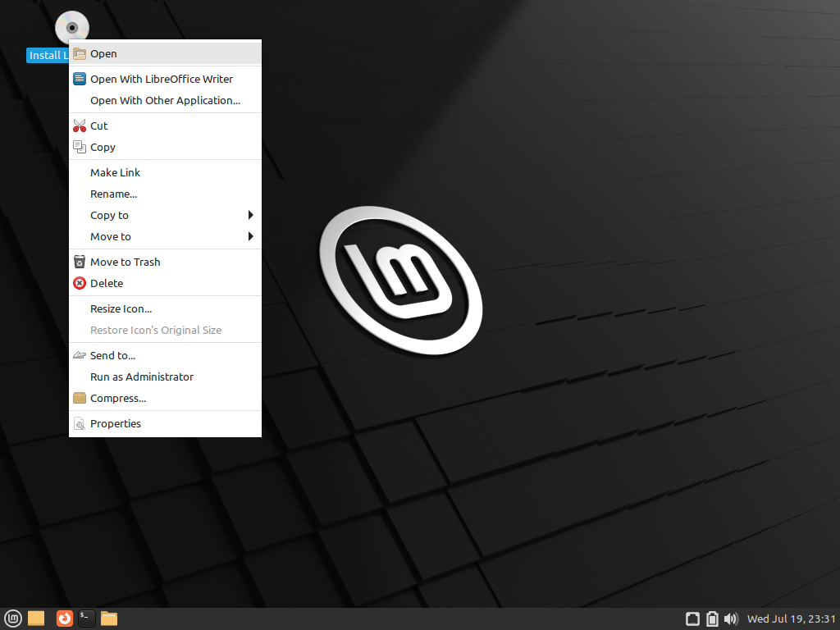Choose Open in the context menu
The height and width of the screenshot is (630, 840).
165,53
